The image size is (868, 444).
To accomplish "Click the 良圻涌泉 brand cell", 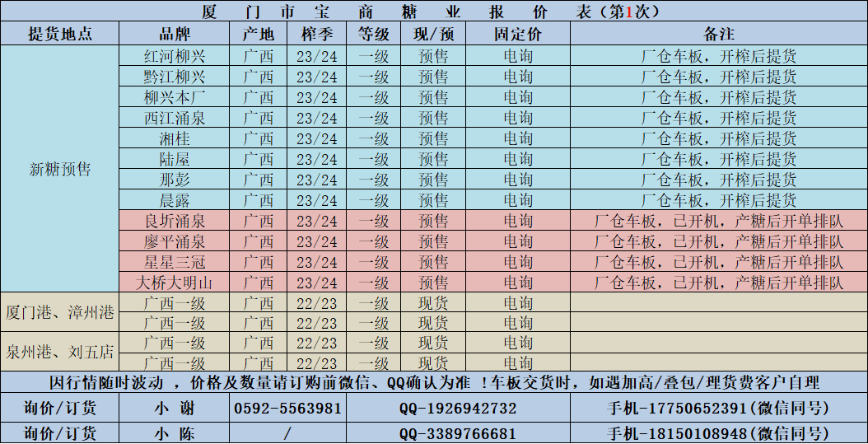I will click(x=174, y=221).
